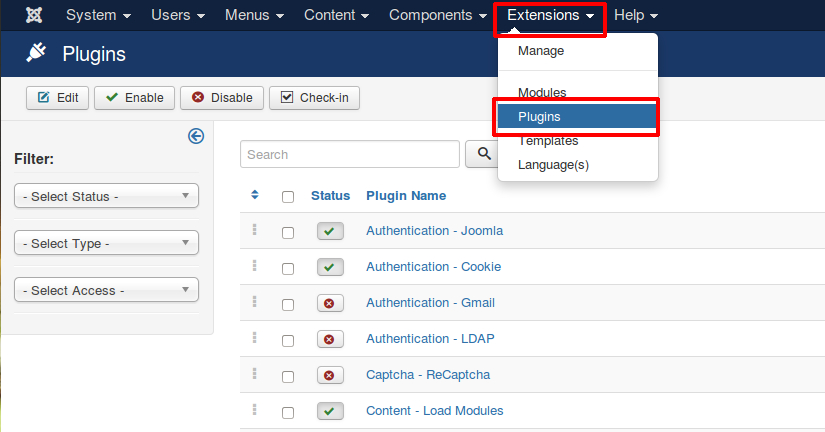This screenshot has width=825, height=432.
Task: Click the search magnifier button
Action: tap(484, 154)
